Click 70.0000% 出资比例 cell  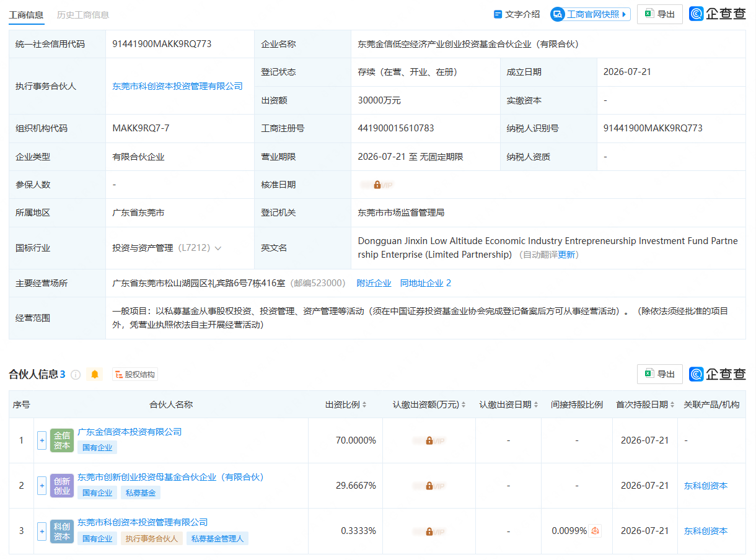[x=356, y=440]
